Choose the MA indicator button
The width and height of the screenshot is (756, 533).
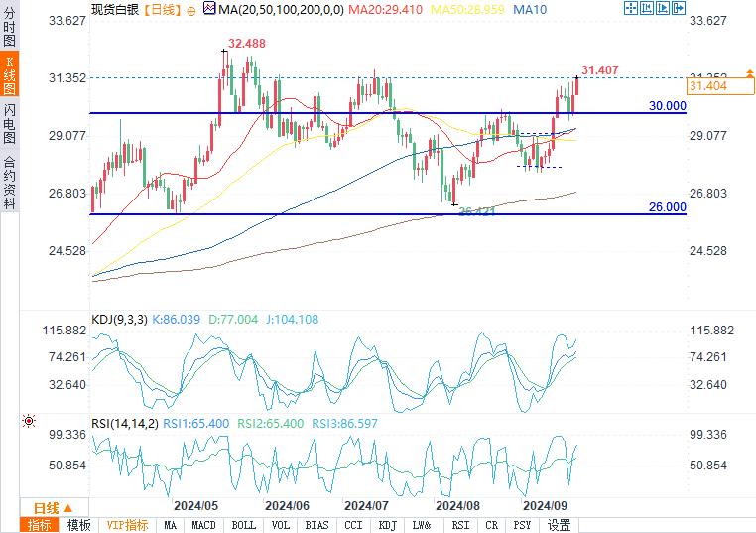[170, 525]
